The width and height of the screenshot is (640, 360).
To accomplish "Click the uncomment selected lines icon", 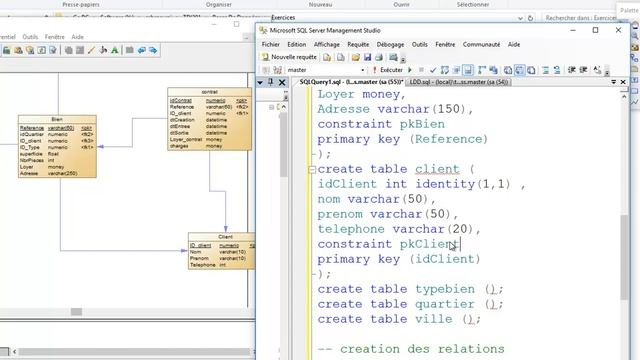I will click(x=557, y=70).
